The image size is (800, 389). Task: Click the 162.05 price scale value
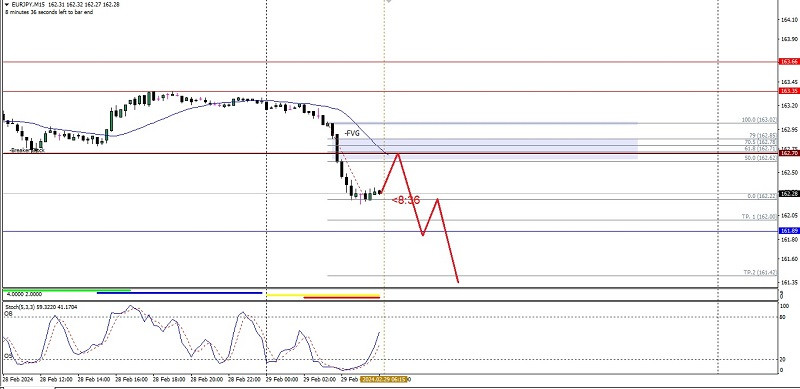789,215
